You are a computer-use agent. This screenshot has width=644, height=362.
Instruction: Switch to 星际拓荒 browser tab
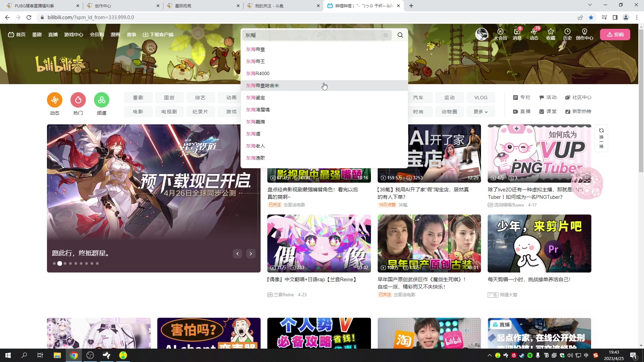[203, 6]
